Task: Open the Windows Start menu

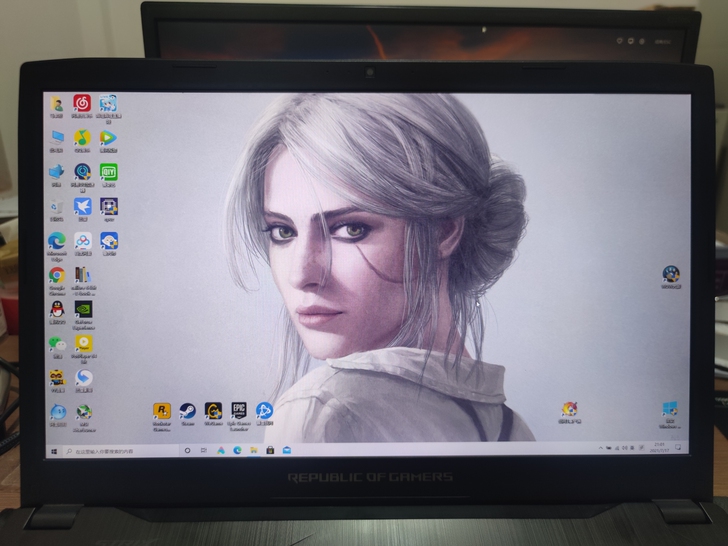Action: click(x=54, y=451)
